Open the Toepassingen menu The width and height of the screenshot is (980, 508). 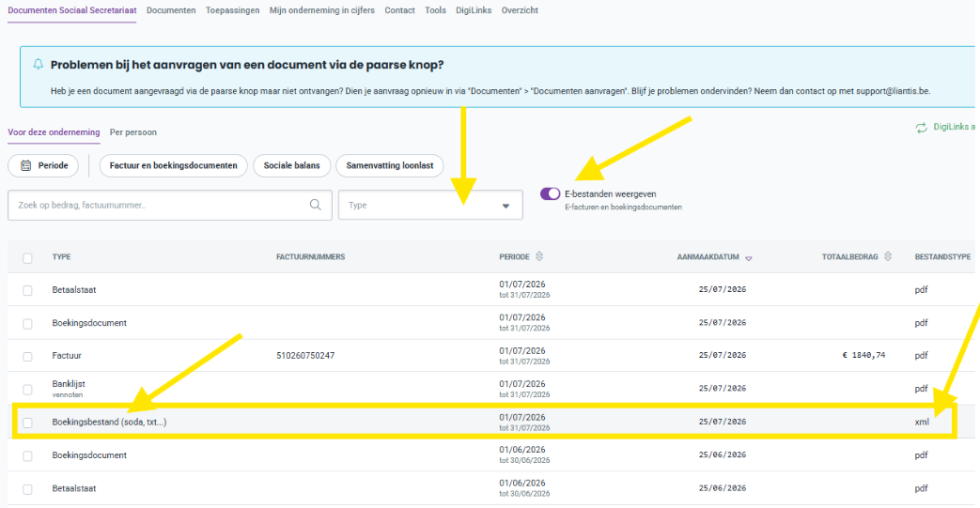pos(232,10)
